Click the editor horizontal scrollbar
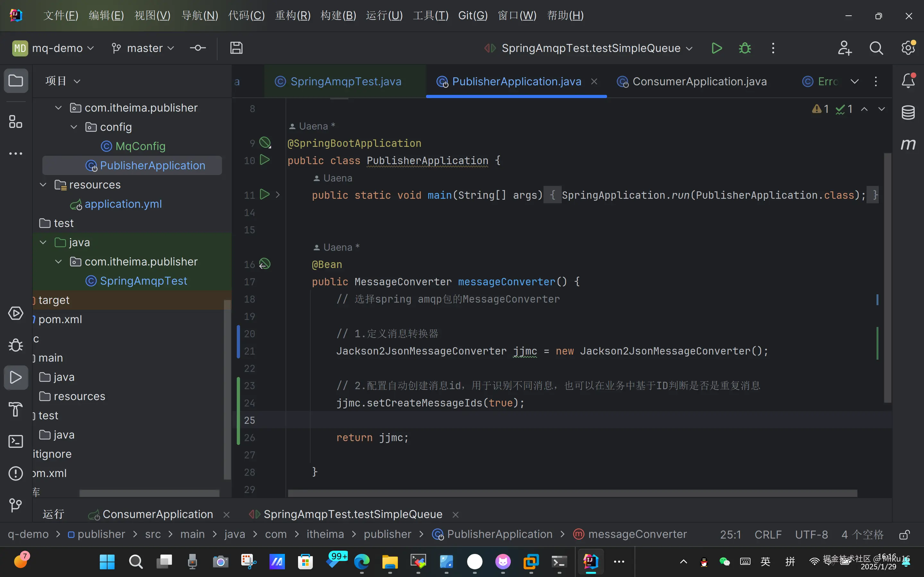The height and width of the screenshot is (577, 924). (572, 493)
